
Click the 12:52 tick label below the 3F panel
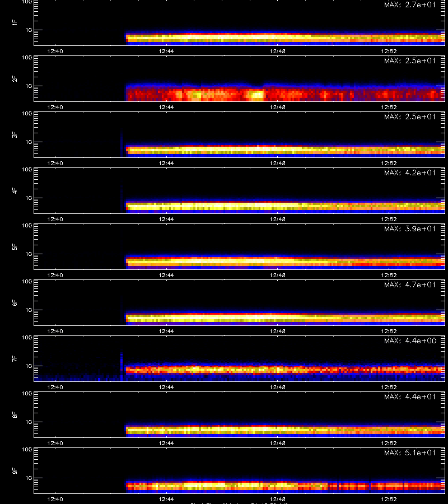click(x=389, y=163)
